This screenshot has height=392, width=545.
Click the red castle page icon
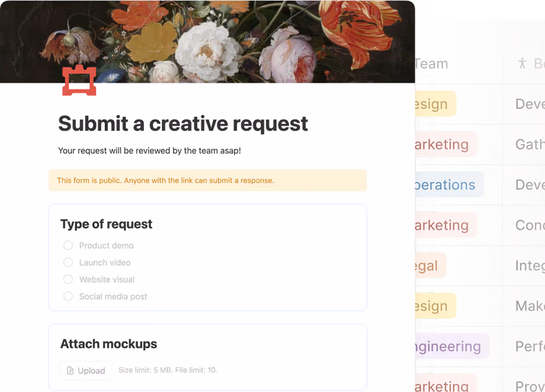tap(79, 81)
